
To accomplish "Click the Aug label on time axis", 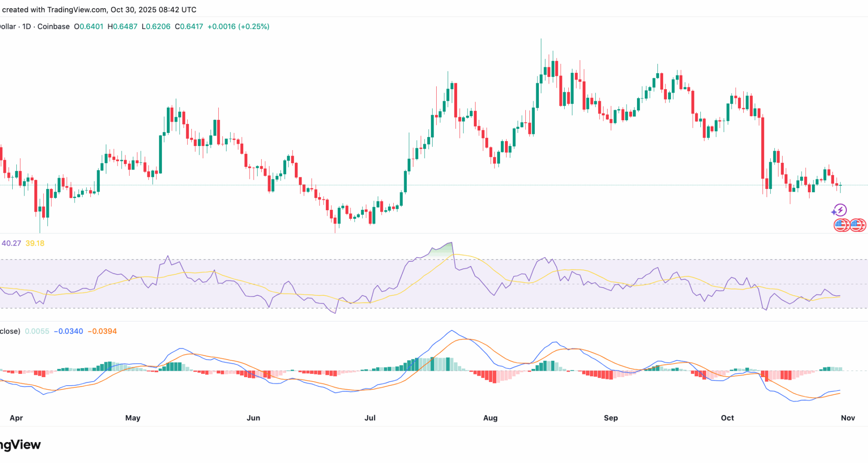I will (490, 418).
